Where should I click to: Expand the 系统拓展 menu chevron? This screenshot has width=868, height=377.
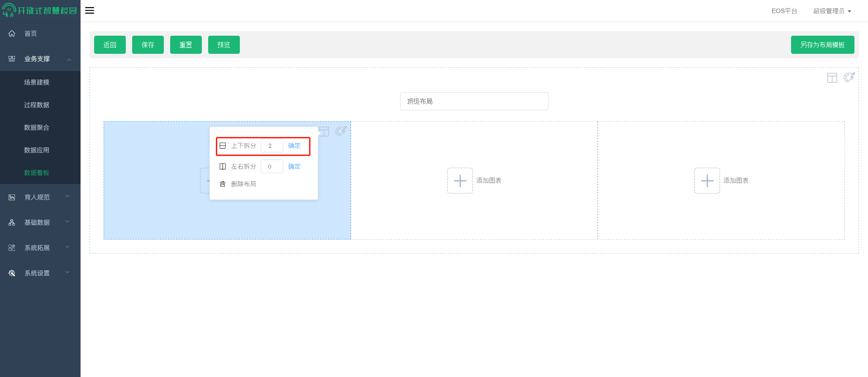(x=67, y=247)
